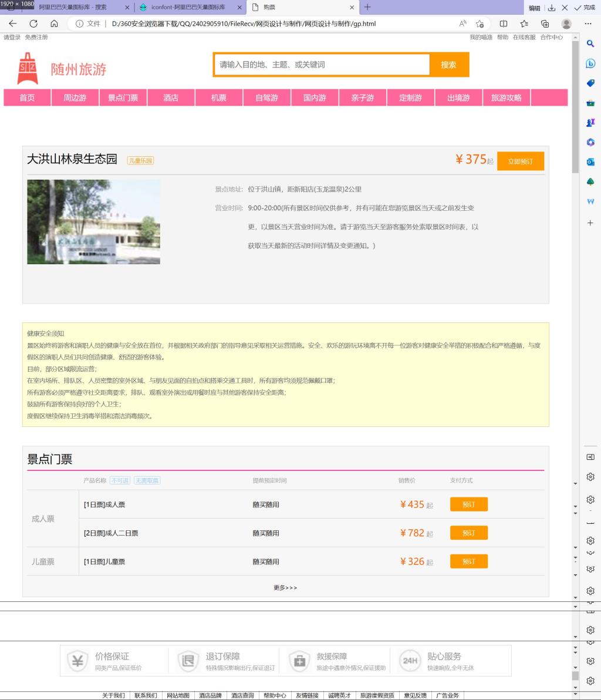The width and height of the screenshot is (601, 700).
Task: Open the Shopping tag icon in the sidebar
Action: (x=590, y=83)
